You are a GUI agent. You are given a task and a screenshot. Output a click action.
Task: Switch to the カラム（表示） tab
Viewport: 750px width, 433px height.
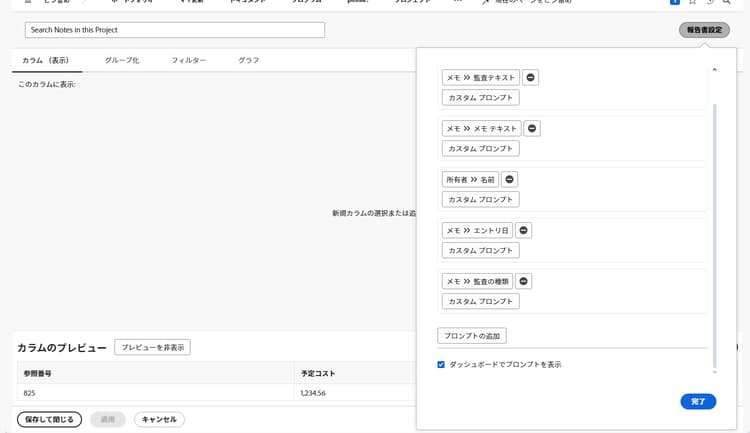tap(46, 60)
